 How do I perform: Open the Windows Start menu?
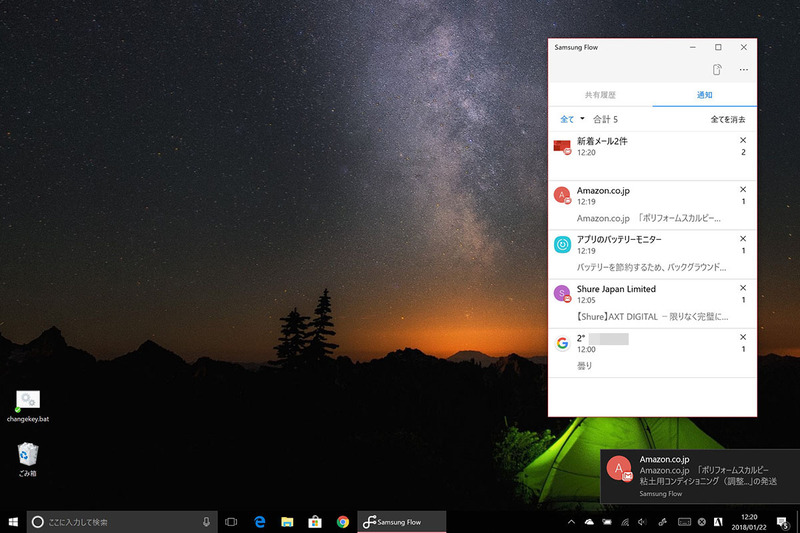click(13, 522)
